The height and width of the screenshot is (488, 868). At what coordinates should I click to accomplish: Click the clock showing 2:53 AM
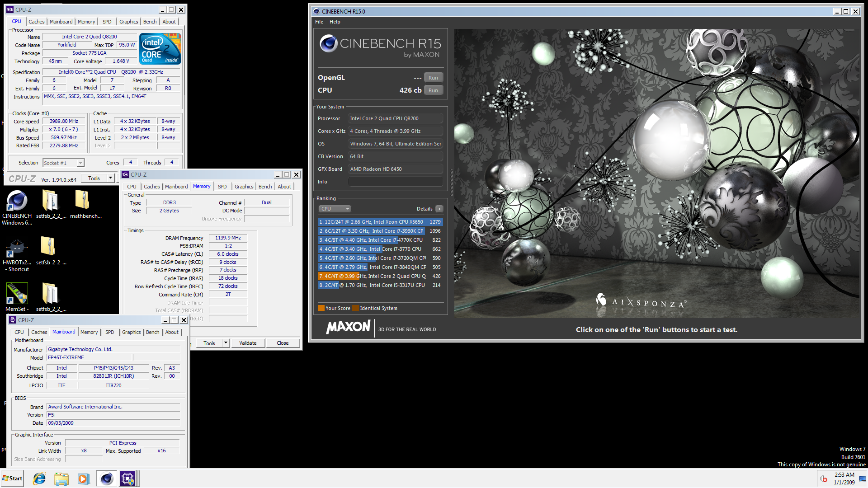[x=844, y=475]
